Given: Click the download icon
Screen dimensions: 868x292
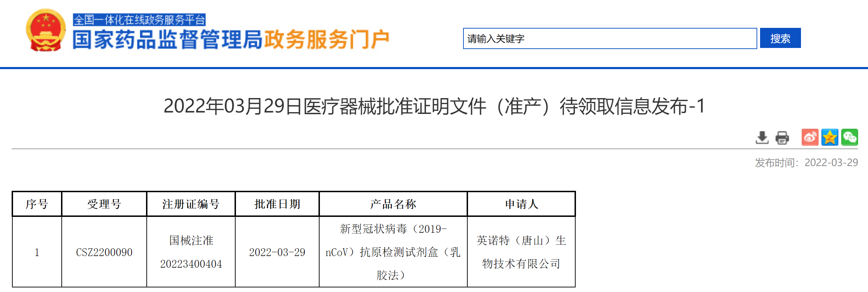Looking at the screenshot, I should [762, 138].
